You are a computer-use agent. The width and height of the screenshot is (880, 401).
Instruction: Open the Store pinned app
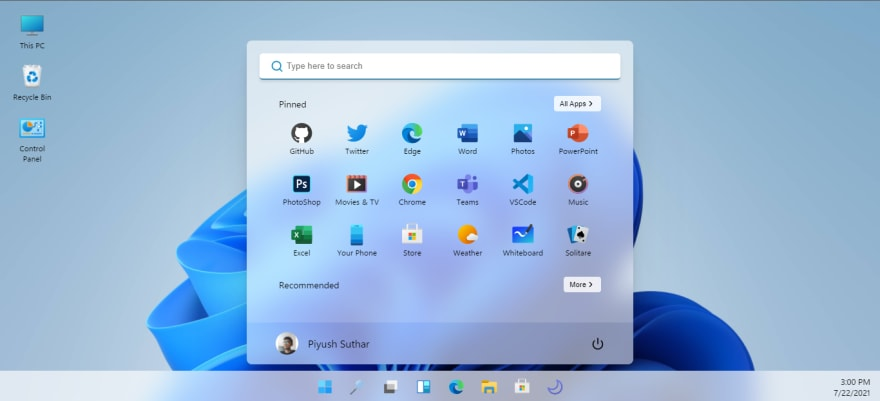(412, 241)
